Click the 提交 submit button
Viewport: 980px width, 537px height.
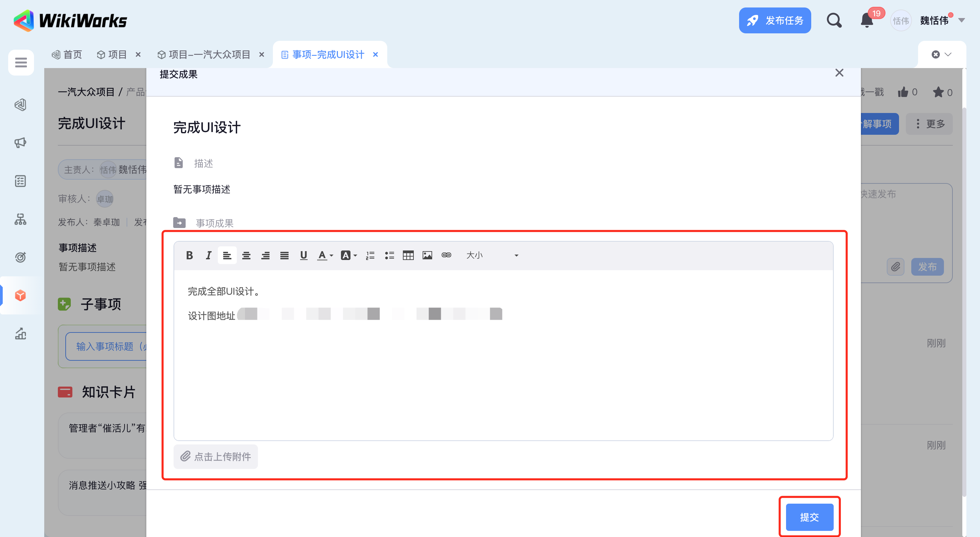[809, 517]
